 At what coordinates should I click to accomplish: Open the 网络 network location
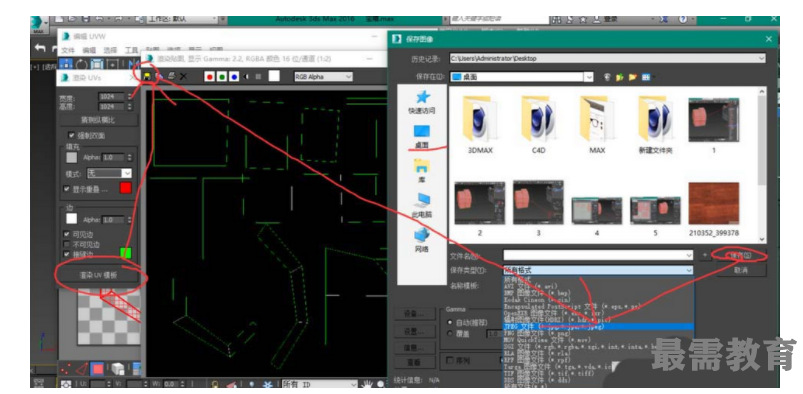coord(422,241)
